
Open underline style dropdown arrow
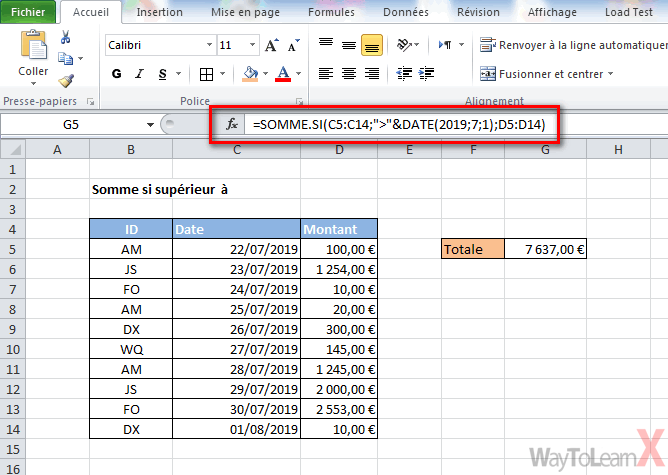pos(179,74)
